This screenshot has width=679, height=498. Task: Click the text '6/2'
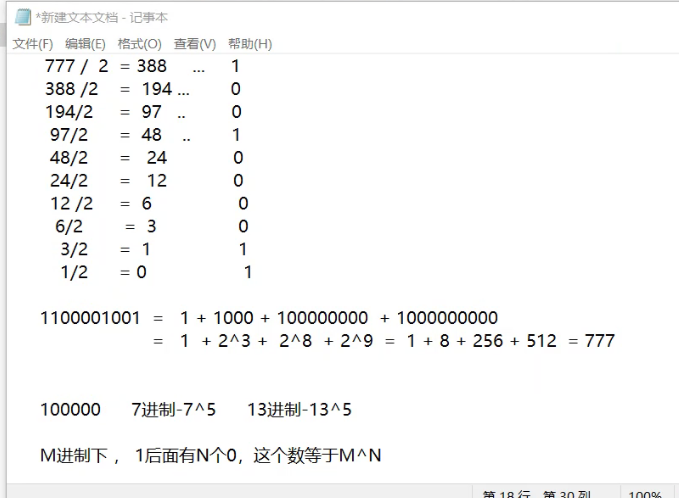pos(68,227)
